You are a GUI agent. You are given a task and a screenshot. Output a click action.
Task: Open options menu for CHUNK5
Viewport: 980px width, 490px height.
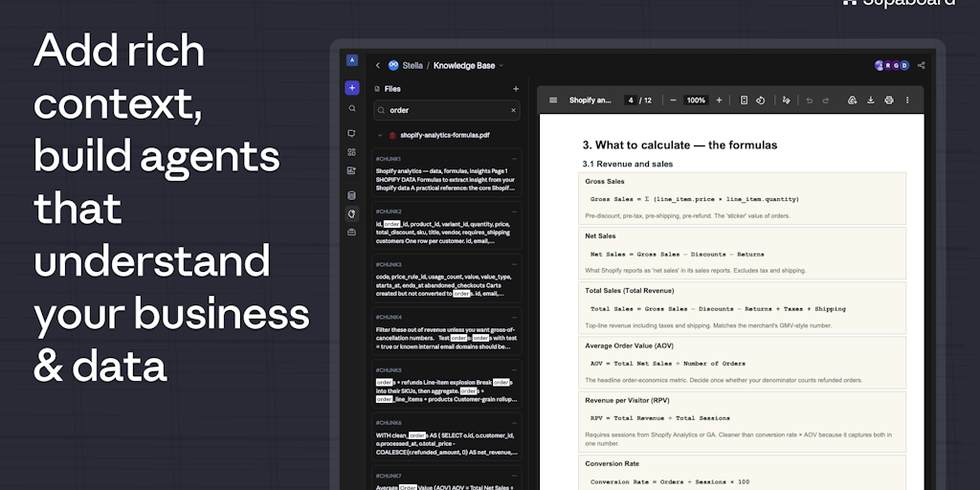pyautogui.click(x=514, y=369)
